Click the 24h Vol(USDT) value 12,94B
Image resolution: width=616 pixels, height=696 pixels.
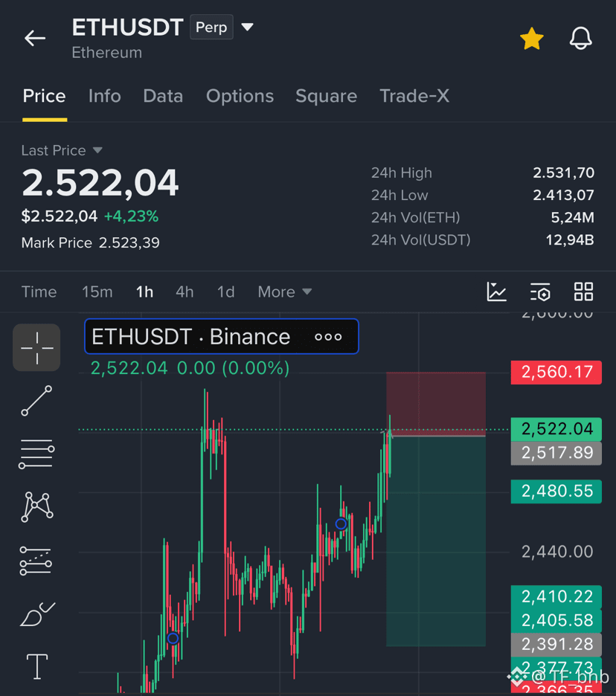coord(569,240)
